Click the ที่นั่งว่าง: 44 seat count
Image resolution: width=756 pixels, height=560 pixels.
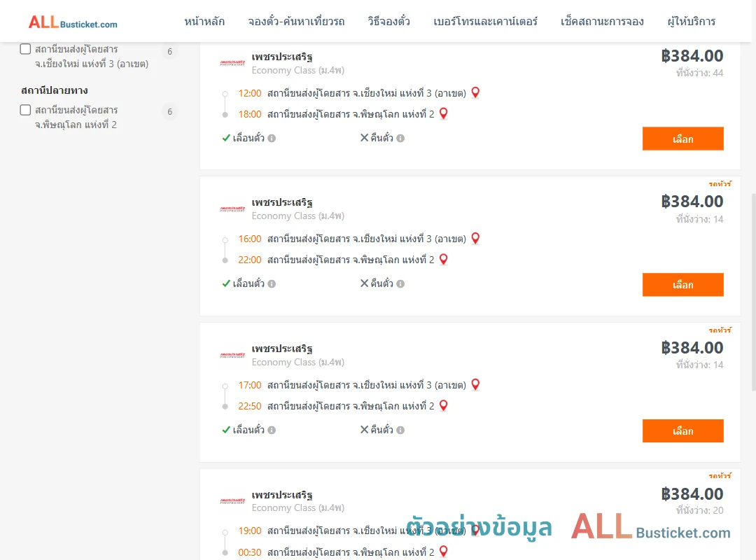[699, 73]
